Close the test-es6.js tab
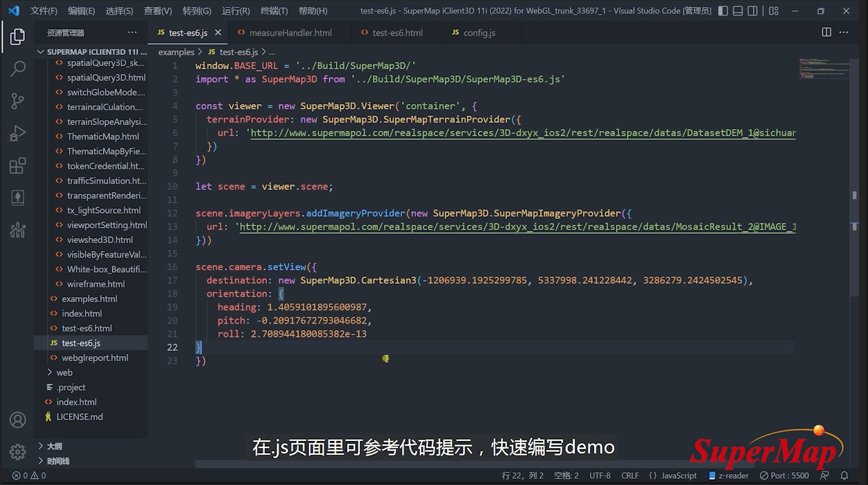The image size is (868, 485). tap(218, 32)
